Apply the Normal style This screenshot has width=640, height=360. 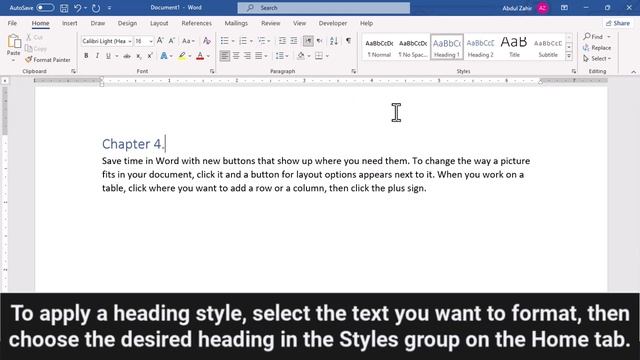tap(379, 47)
